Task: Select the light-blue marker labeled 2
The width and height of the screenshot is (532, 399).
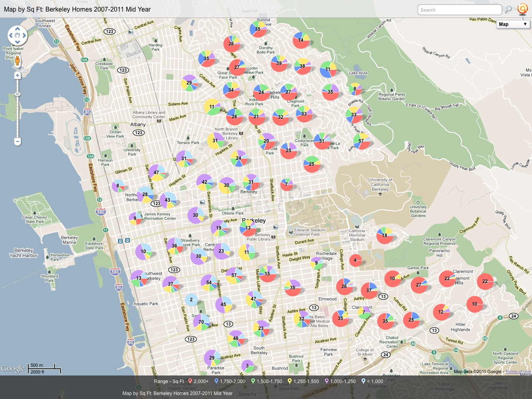Action: [192, 300]
